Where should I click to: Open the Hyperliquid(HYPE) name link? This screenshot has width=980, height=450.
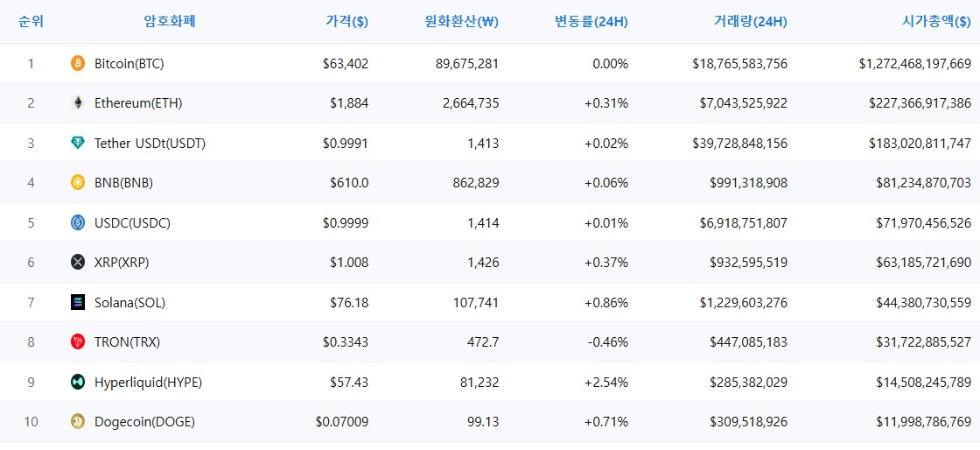pyautogui.click(x=148, y=382)
